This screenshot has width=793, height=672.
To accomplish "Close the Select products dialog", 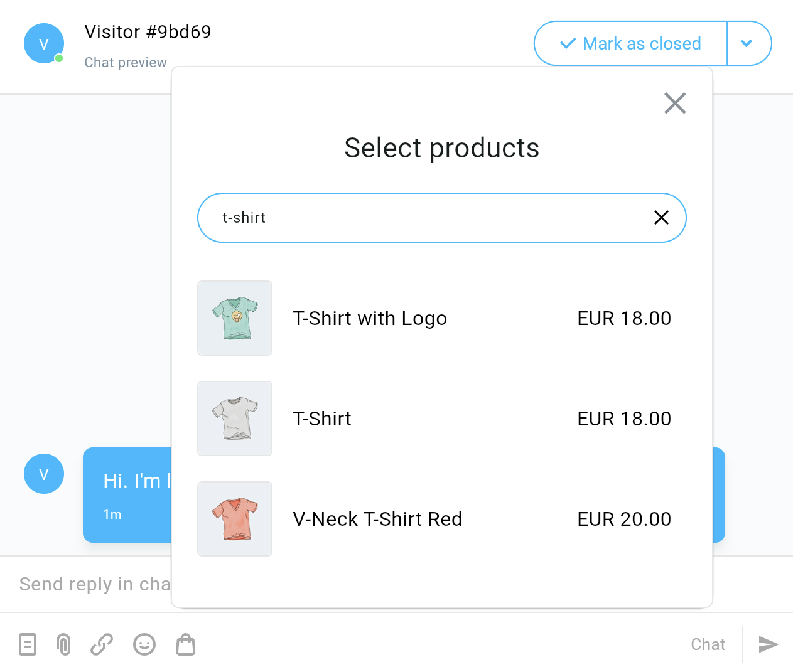I will point(675,104).
